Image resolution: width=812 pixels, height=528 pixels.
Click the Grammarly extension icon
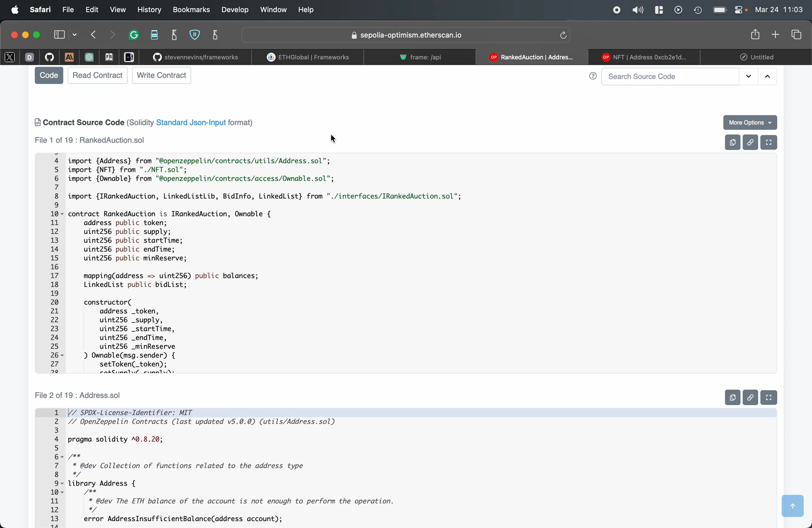click(x=134, y=35)
